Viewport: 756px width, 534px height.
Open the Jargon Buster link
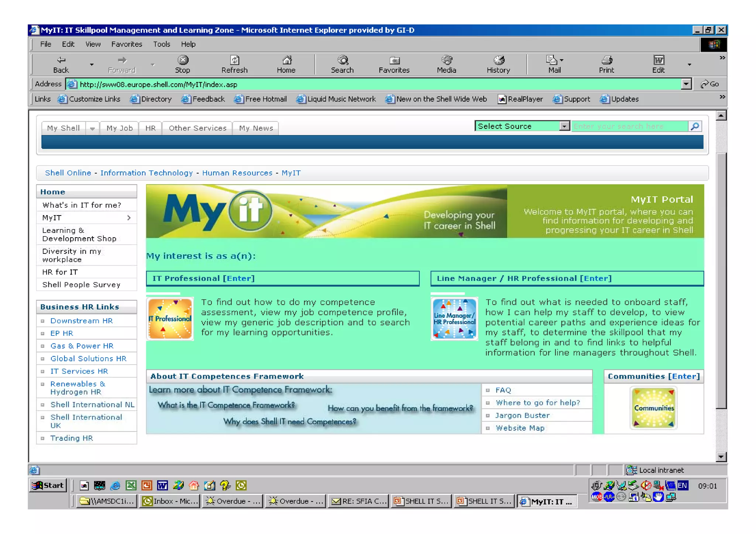[522, 415]
